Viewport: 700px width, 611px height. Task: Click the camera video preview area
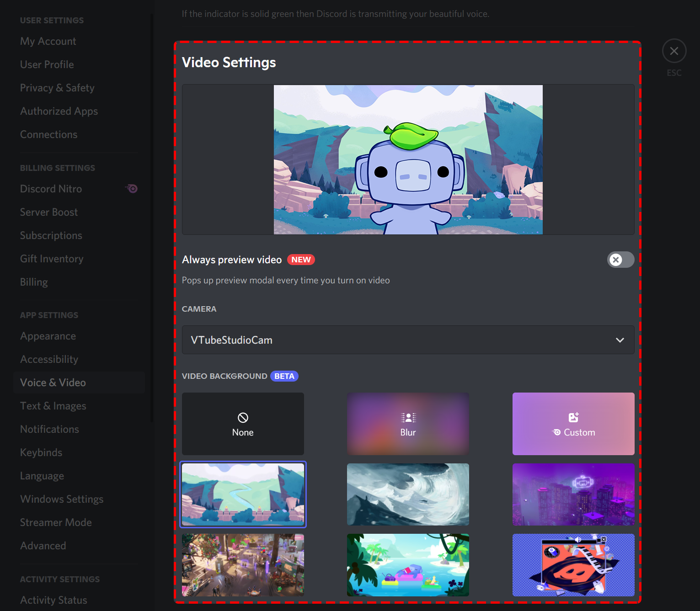tap(408, 159)
